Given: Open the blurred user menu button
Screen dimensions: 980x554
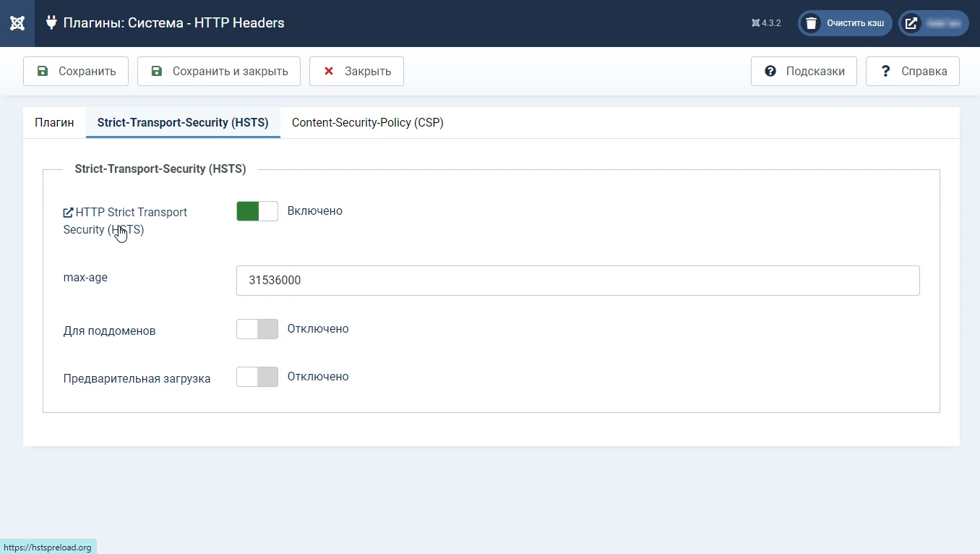Looking at the screenshot, I should [x=934, y=23].
